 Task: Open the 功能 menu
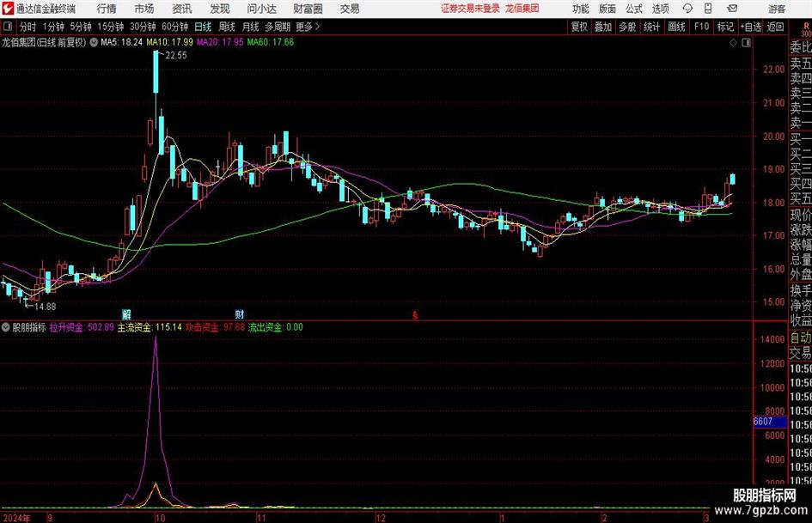pos(581,9)
